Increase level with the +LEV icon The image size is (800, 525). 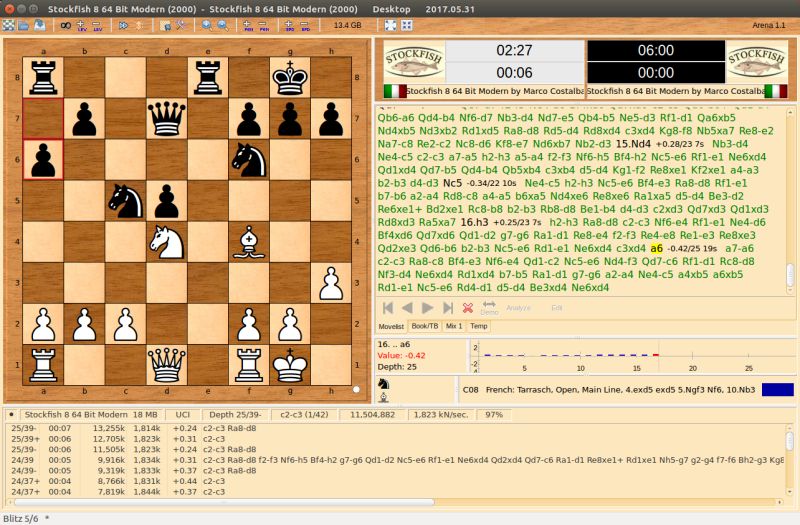[81, 25]
